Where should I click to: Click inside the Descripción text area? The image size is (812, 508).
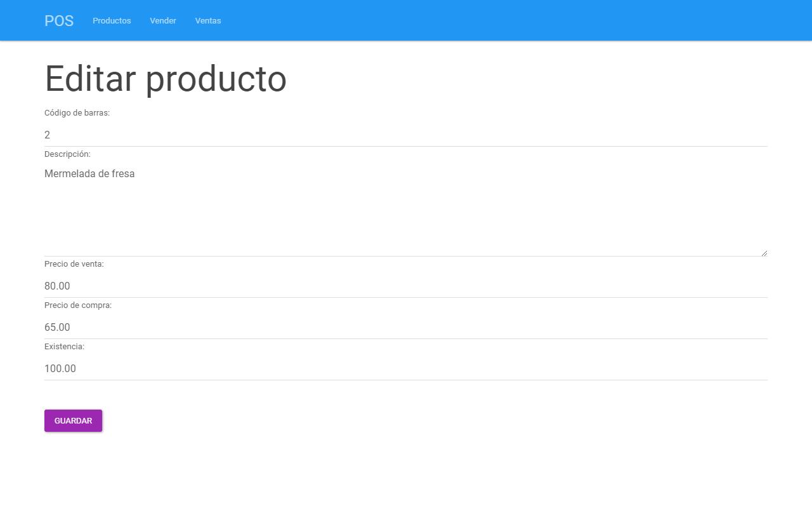pyautogui.click(x=406, y=210)
